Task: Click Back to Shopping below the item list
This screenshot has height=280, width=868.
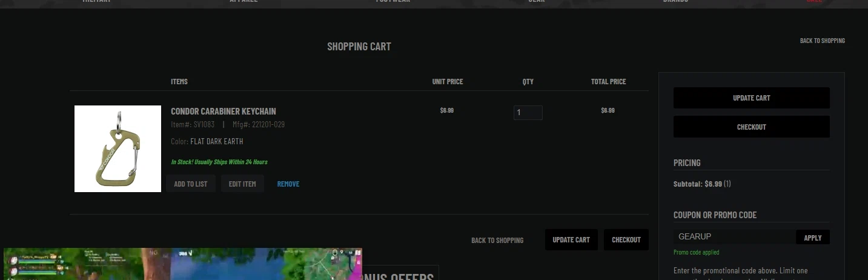Action: pos(497,240)
